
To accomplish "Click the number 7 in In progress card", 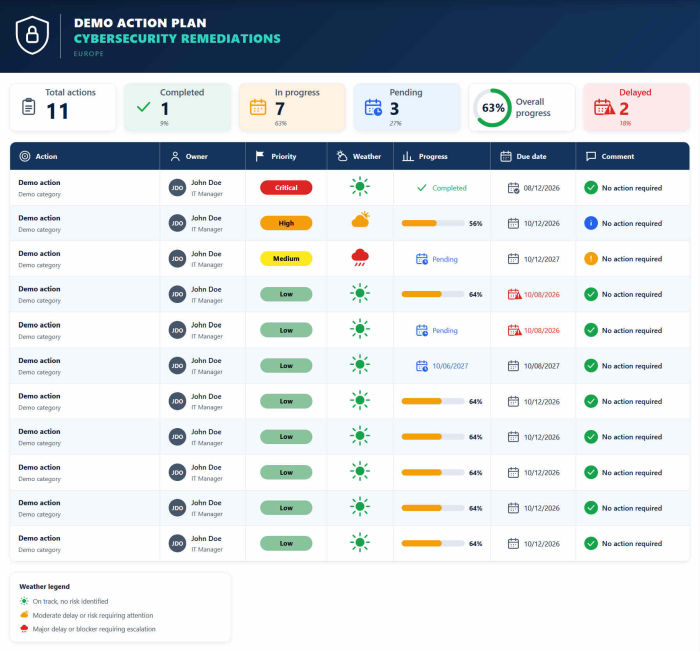I will click(280, 109).
